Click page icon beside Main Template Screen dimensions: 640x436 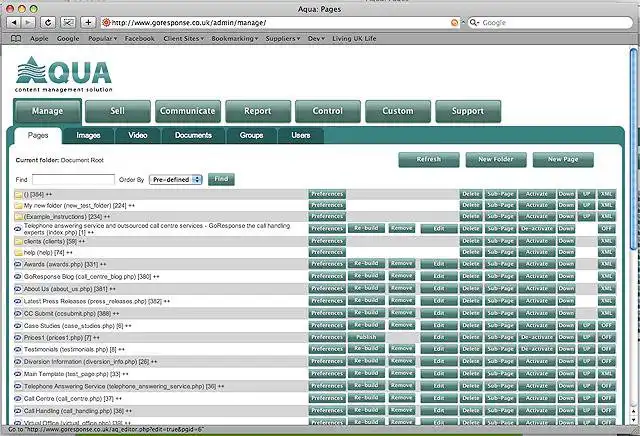pyautogui.click(x=18, y=374)
